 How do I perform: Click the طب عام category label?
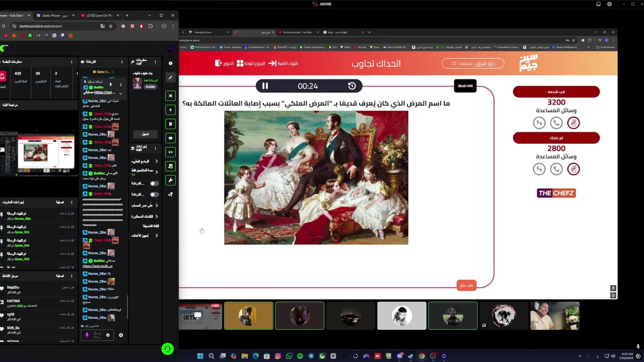(466, 285)
